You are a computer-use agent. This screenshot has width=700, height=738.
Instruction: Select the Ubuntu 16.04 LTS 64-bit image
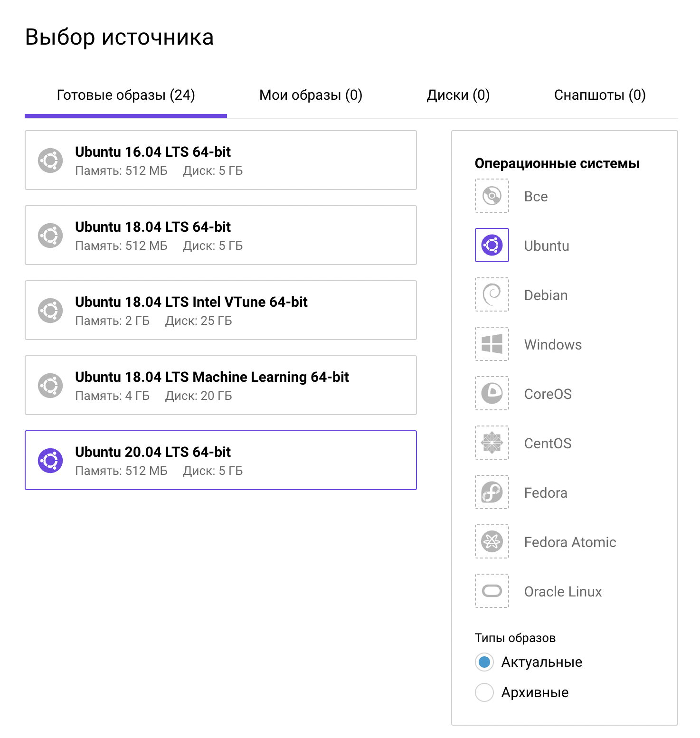(x=221, y=161)
